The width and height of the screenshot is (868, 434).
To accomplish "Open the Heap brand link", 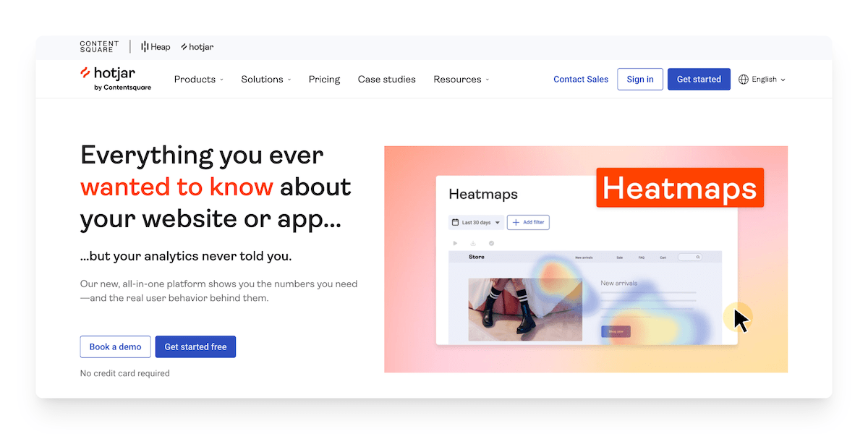I will [156, 47].
